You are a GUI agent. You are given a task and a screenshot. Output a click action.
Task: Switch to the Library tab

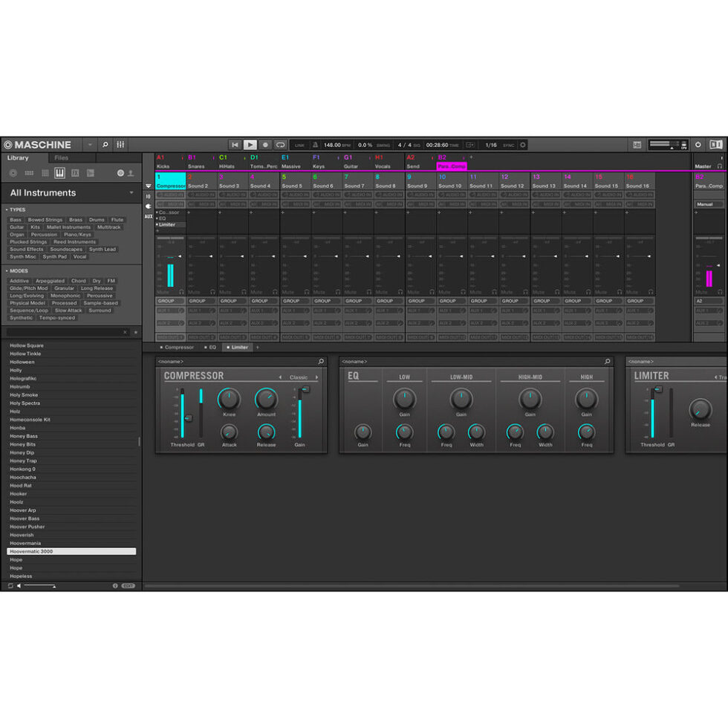[18, 157]
